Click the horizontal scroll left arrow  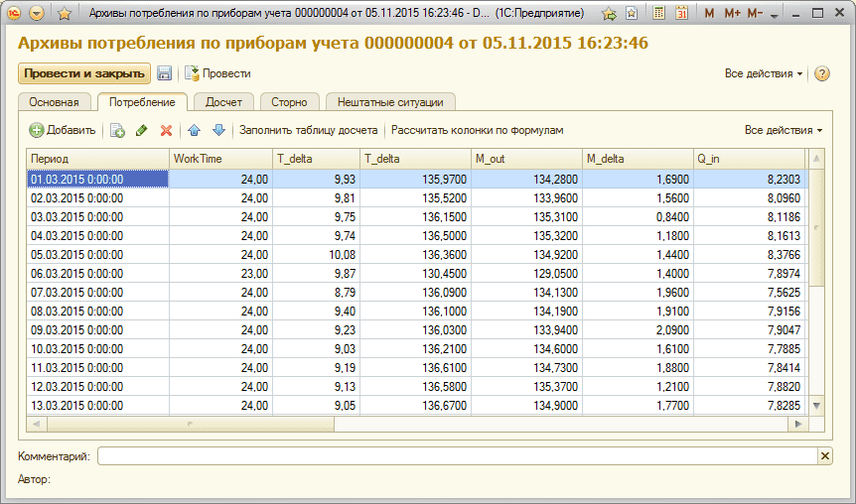[37, 424]
